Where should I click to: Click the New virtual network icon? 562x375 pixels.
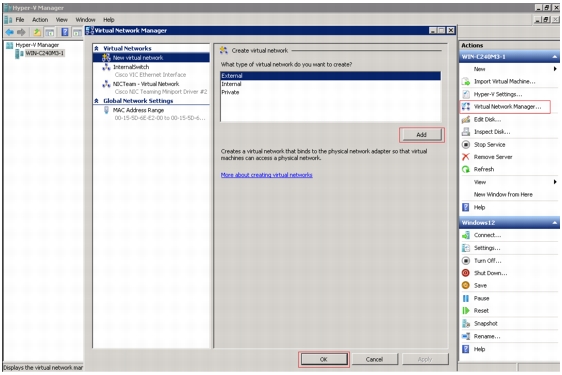click(x=106, y=57)
